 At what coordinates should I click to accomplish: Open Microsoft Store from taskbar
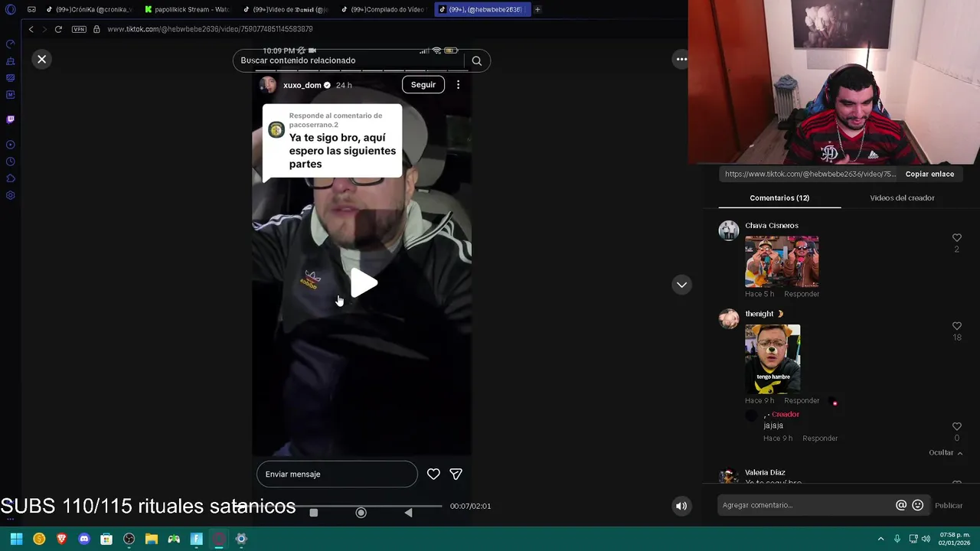pos(106,539)
